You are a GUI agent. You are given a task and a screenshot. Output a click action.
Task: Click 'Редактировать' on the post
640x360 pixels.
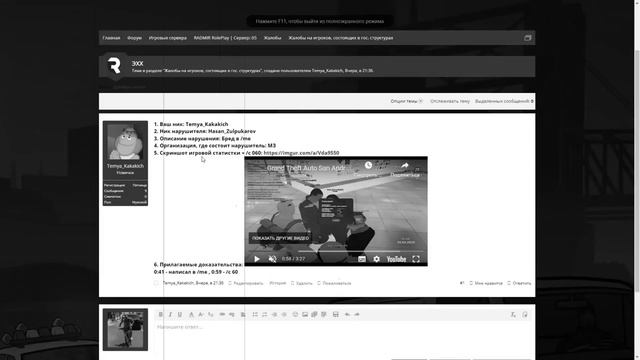(246, 283)
